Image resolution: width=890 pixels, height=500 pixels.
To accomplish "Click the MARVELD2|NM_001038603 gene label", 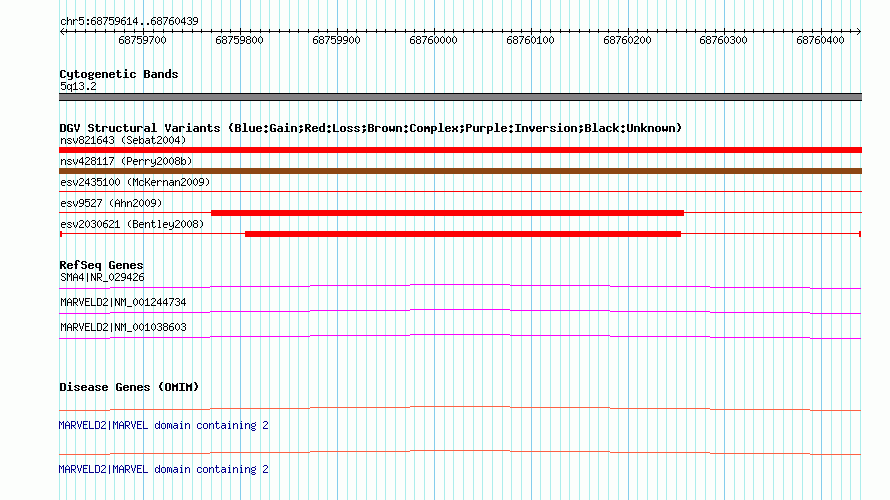I will pyautogui.click(x=123, y=327).
